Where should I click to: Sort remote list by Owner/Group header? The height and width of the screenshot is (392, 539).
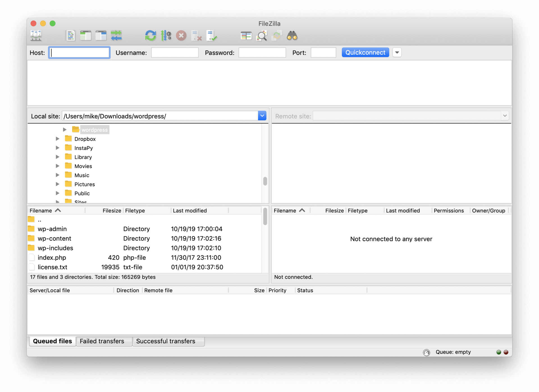click(490, 210)
